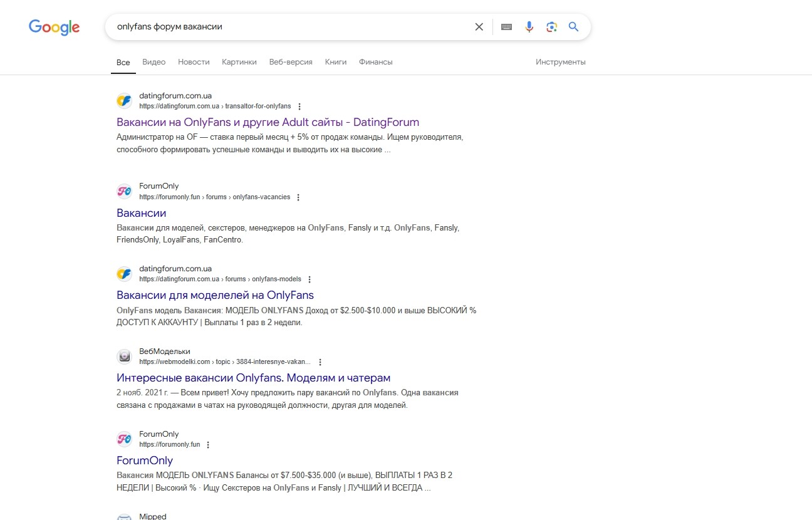This screenshot has width=812, height=520.
Task: Click the ВебМодельки site favicon
Action: 124,356
